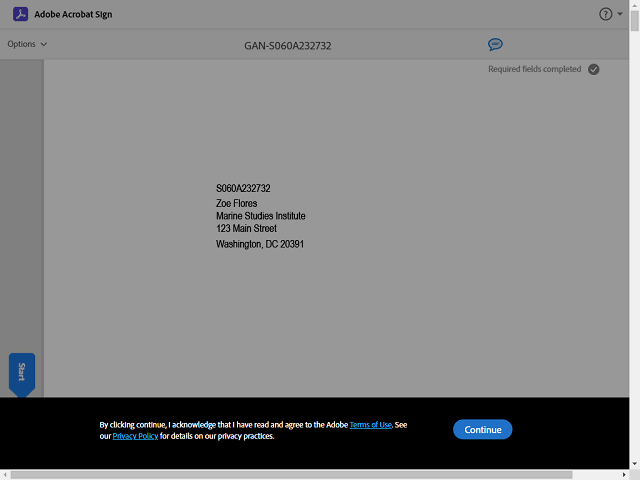Open the message chat bubble icon
The width and height of the screenshot is (640, 480).
pos(495,44)
